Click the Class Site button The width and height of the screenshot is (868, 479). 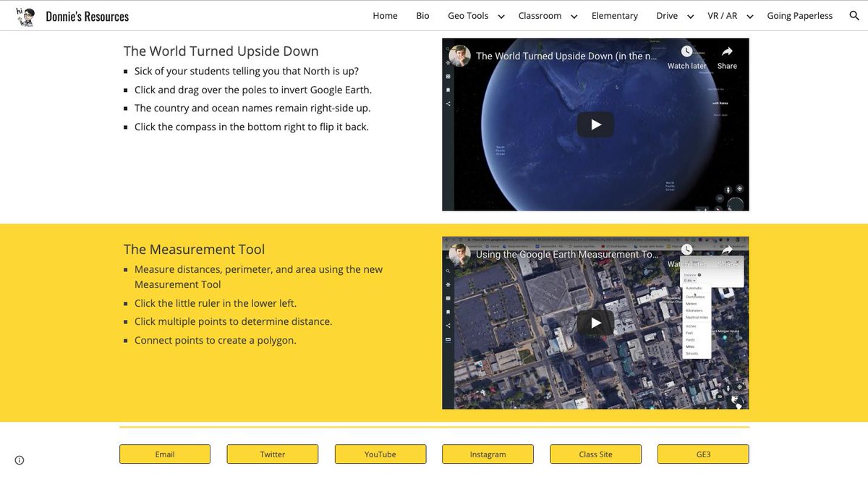(x=595, y=454)
